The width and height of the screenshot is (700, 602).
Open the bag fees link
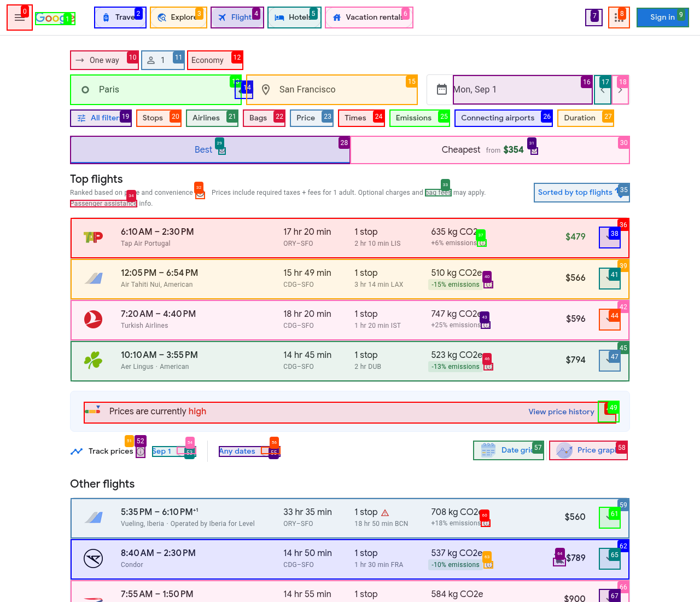pos(439,193)
